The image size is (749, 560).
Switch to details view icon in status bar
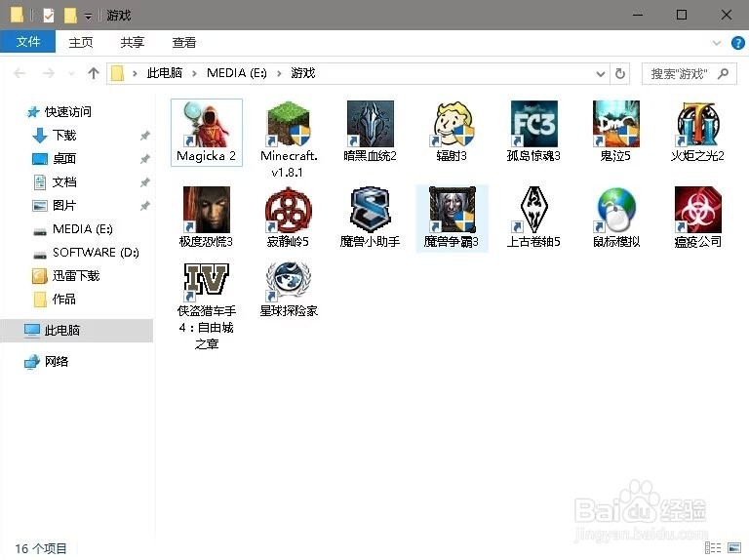713,547
